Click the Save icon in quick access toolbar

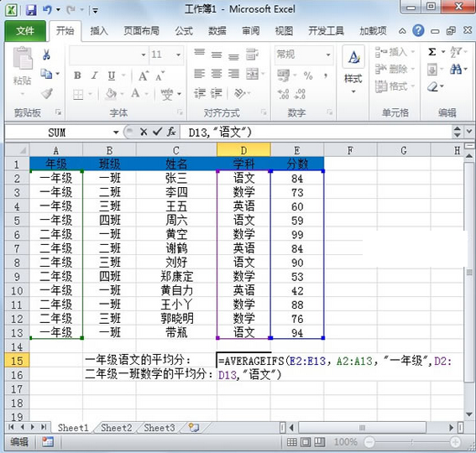click(31, 10)
